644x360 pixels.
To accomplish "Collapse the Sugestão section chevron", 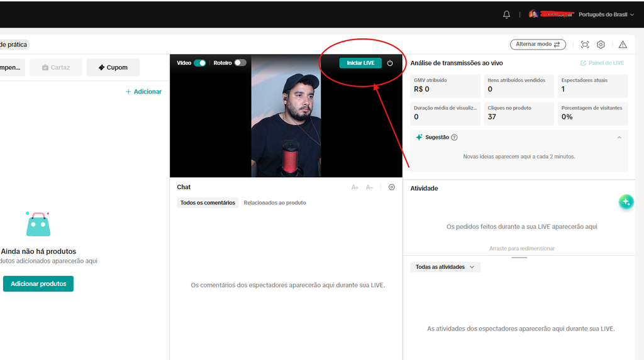I will tap(619, 138).
